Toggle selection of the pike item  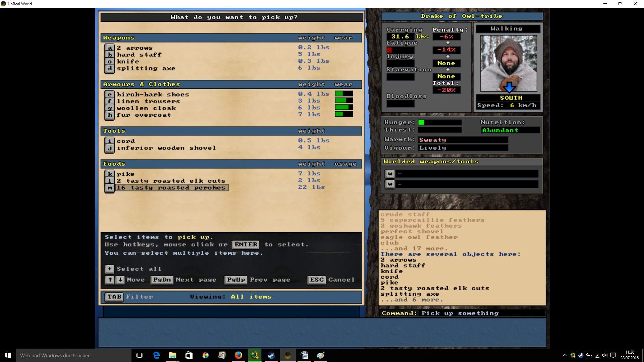125,174
